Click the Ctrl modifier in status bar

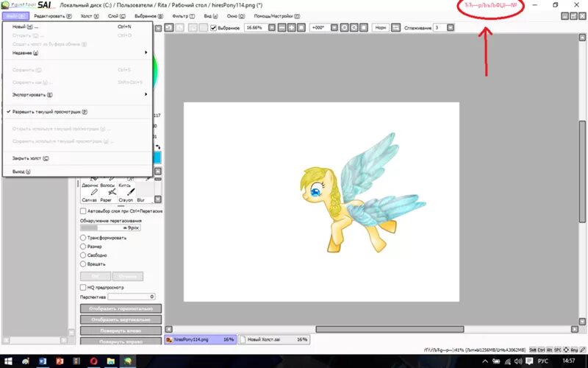tap(541, 350)
